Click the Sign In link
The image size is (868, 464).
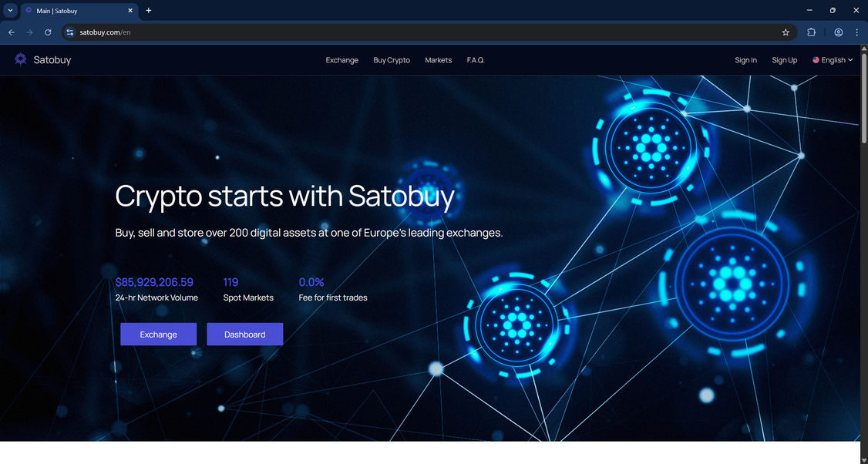[x=745, y=60]
